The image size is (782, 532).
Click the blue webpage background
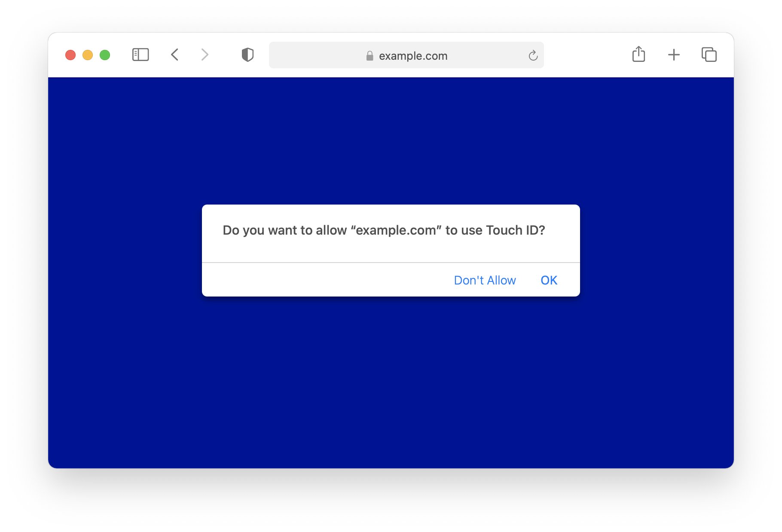[172, 387]
